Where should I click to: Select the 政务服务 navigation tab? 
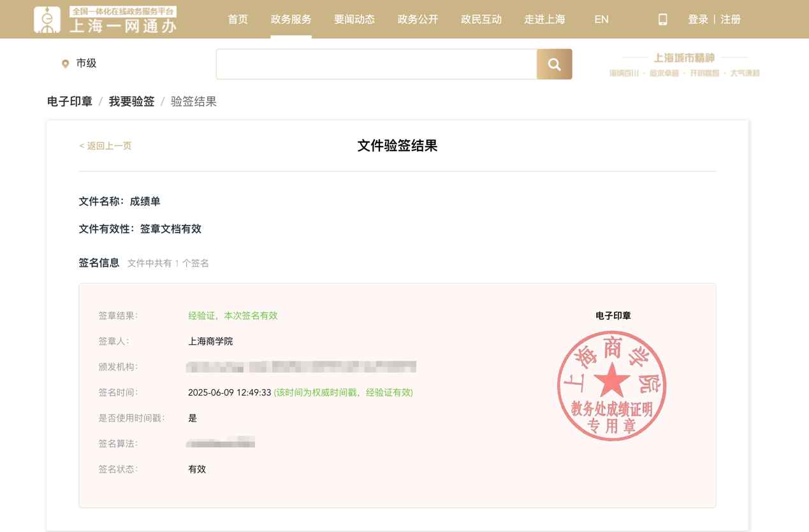coord(291,20)
